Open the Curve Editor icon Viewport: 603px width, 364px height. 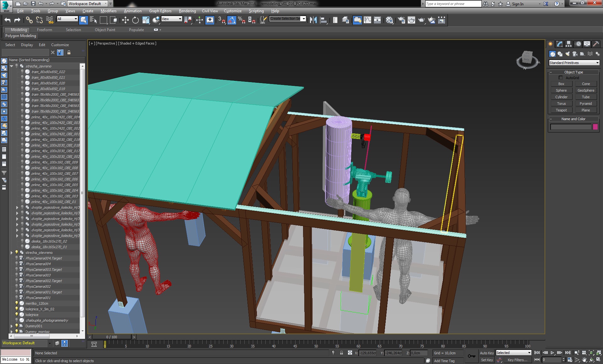(367, 20)
